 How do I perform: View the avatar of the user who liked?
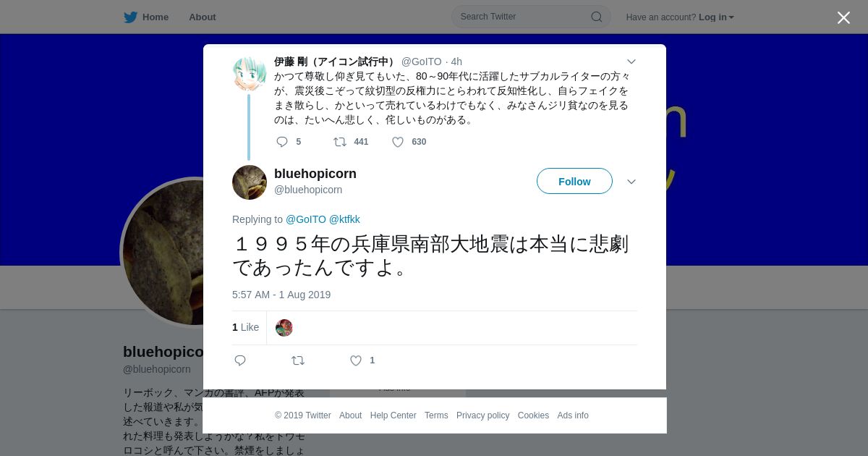[284, 328]
